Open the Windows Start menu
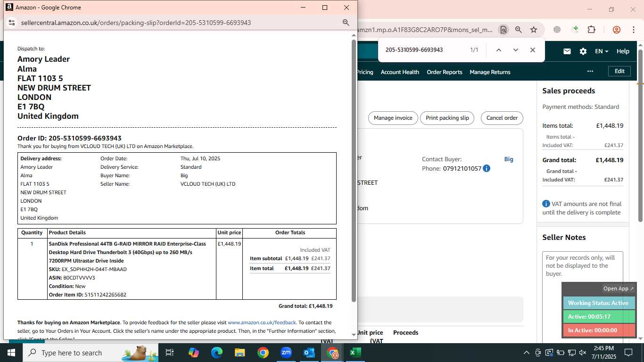Viewport: 644px width, 362px height. coord(11,353)
